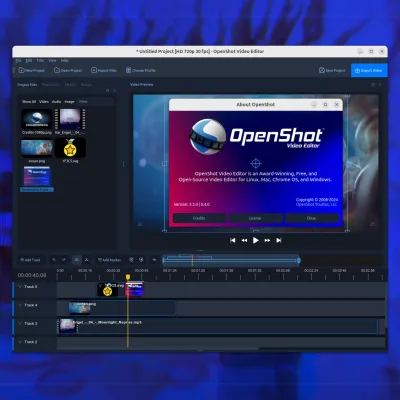
Task: Open the File menu
Action: click(18, 61)
